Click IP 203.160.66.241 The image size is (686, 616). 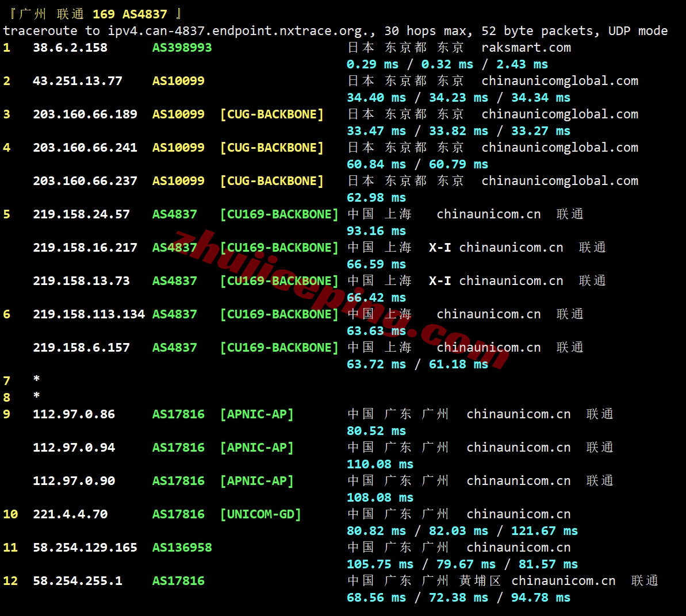[85, 147]
